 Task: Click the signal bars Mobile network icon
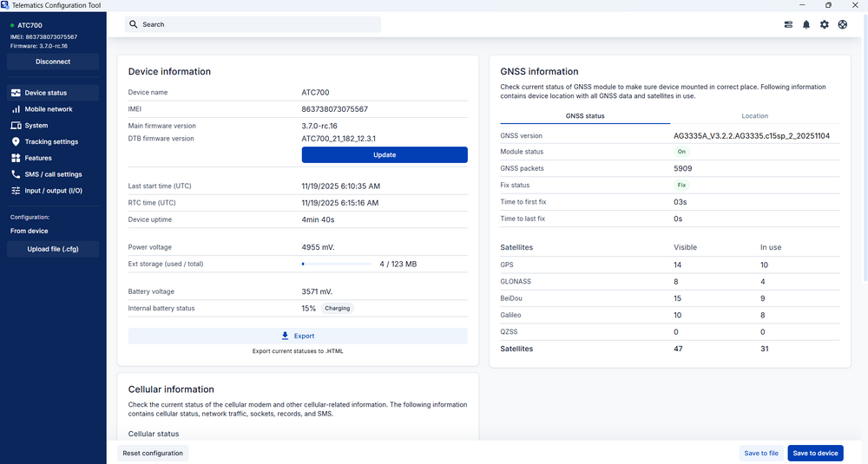16,109
